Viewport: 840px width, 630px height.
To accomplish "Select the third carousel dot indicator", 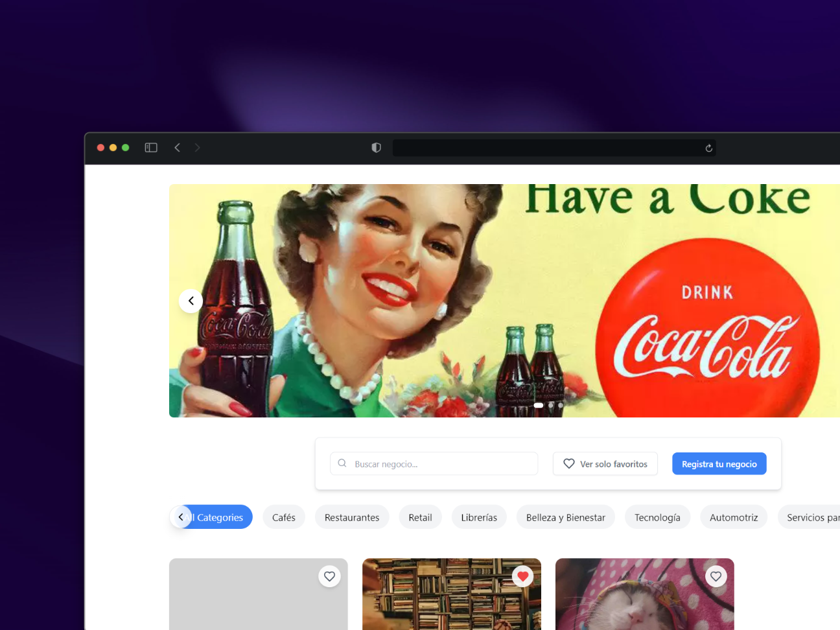I will pyautogui.click(x=561, y=405).
